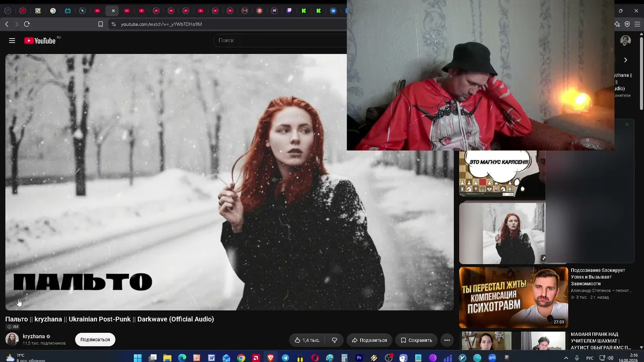Open the kryzhana channel name link
Screen dimensions: 644x362
[34, 336]
